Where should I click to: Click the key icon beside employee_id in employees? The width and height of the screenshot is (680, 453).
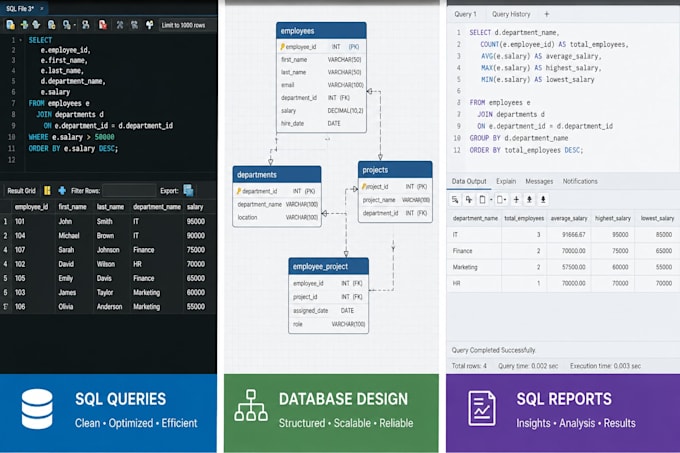[282, 47]
